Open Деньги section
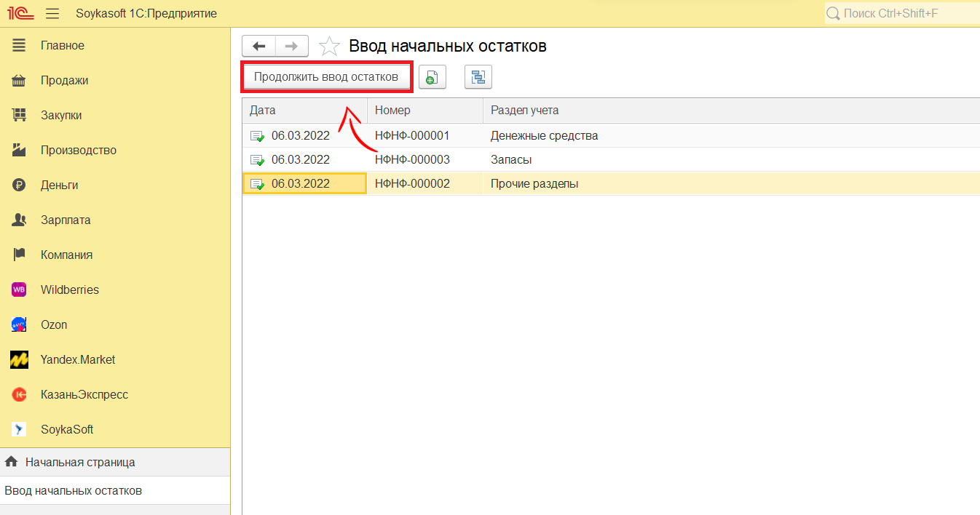 point(115,185)
